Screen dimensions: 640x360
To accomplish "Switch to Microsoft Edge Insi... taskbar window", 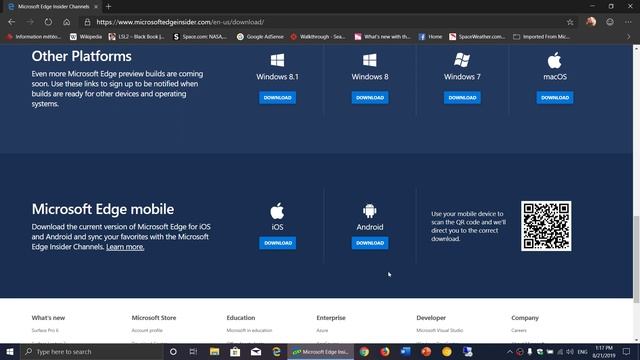I will [321, 351].
